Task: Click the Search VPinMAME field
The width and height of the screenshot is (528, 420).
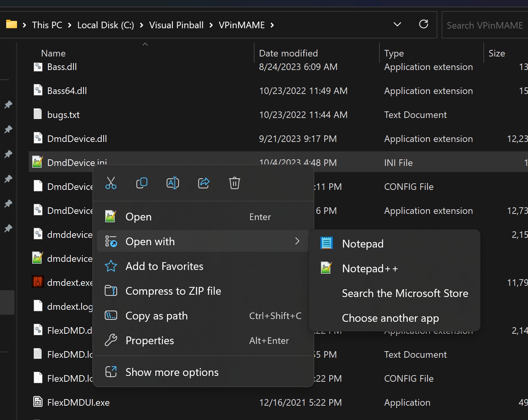Action: click(485, 26)
